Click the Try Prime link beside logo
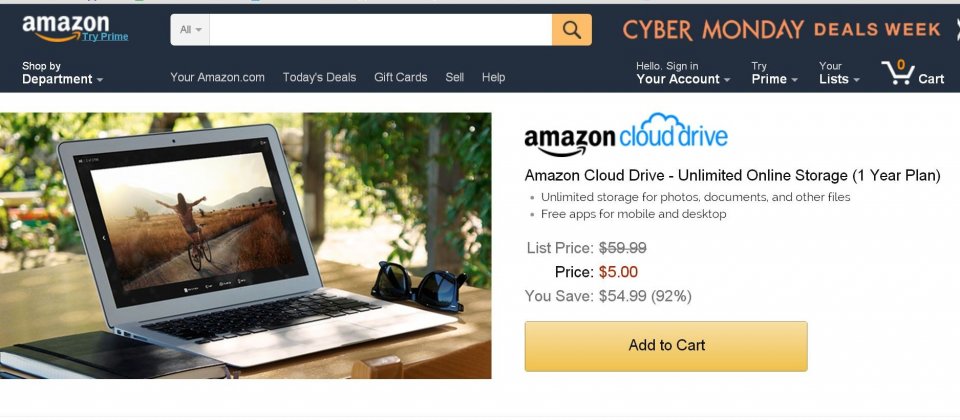This screenshot has width=960, height=420. 105,37
